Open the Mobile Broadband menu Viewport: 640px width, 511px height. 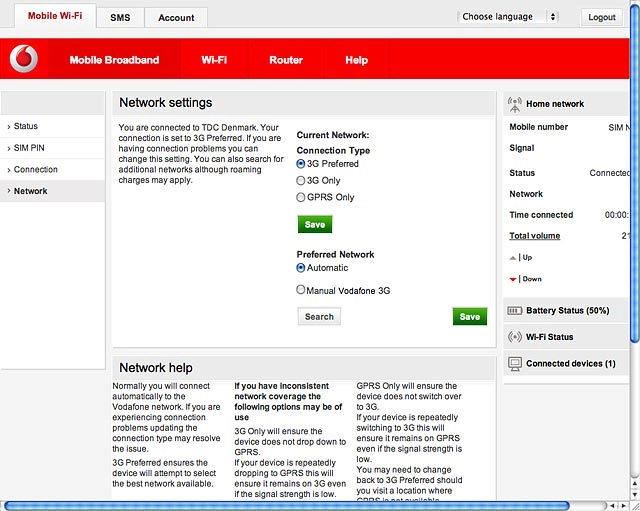114,60
